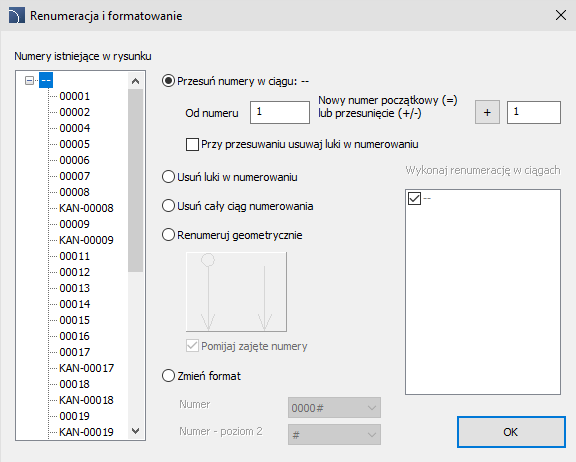Select 'Zmień format' radio button

click(168, 376)
